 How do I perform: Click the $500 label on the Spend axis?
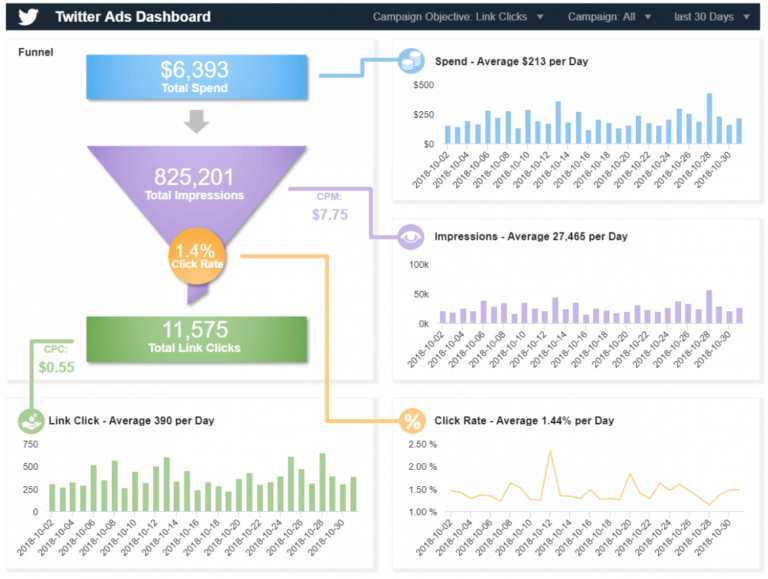pos(424,85)
